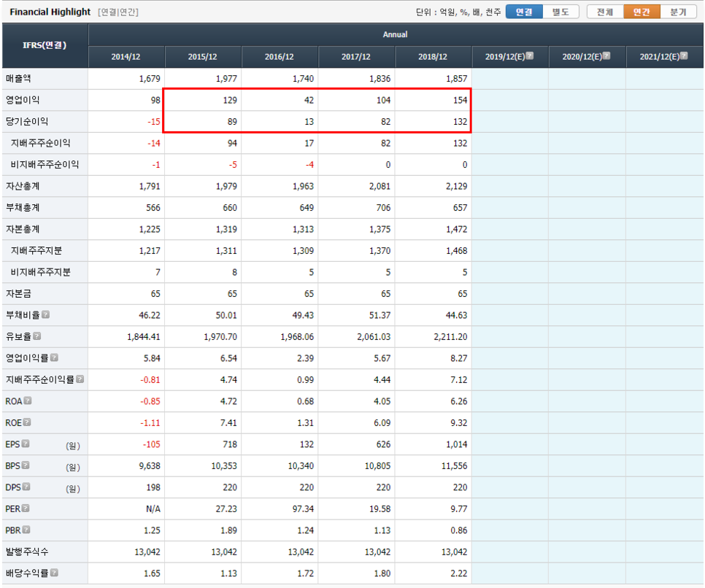This screenshot has height=588, width=705.
Task: Click the 당기순이익 value -15 for 2014/12
Action: tap(154, 121)
